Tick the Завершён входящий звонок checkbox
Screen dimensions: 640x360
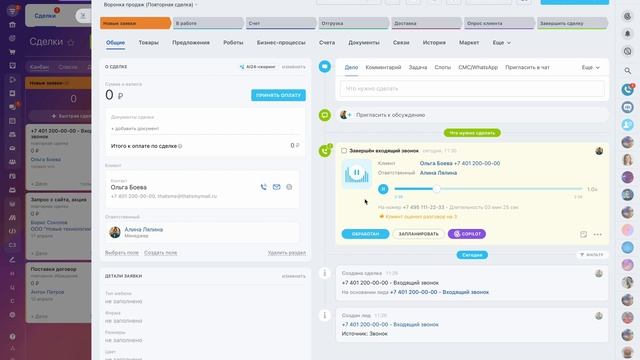click(x=344, y=151)
